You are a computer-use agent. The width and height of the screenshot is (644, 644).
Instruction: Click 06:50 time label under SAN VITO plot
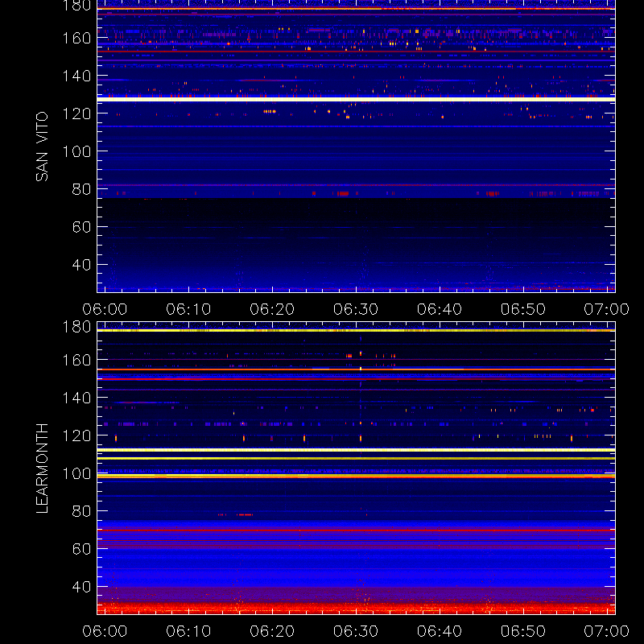[523, 309]
